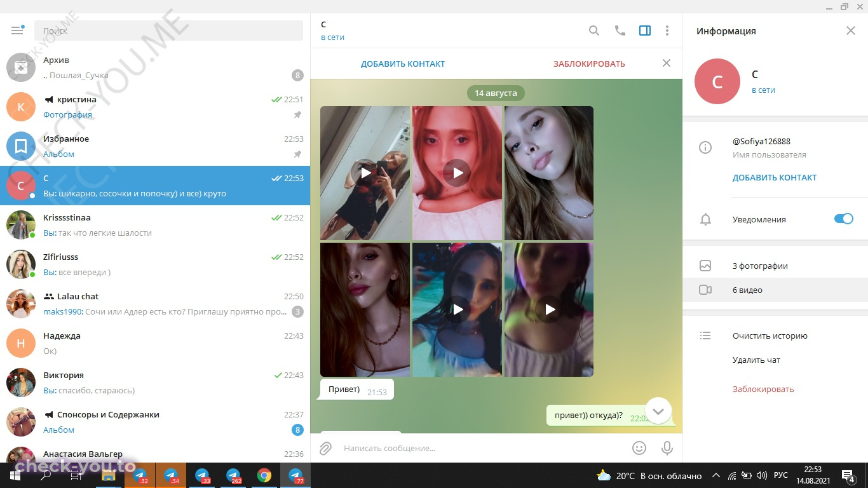Open the Windows notification center icon
The image size is (868, 488).
coord(849,476)
